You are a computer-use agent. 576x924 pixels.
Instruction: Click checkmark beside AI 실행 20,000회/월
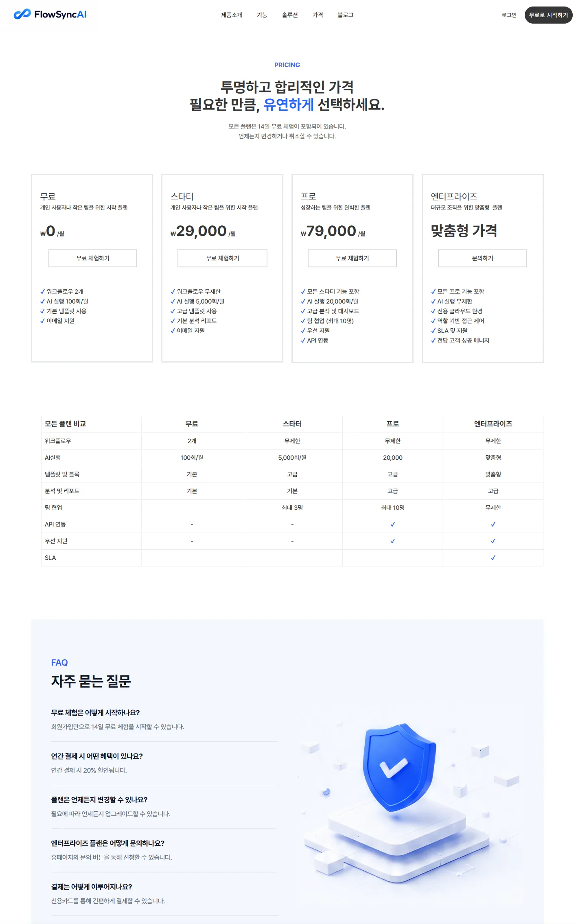tap(303, 301)
